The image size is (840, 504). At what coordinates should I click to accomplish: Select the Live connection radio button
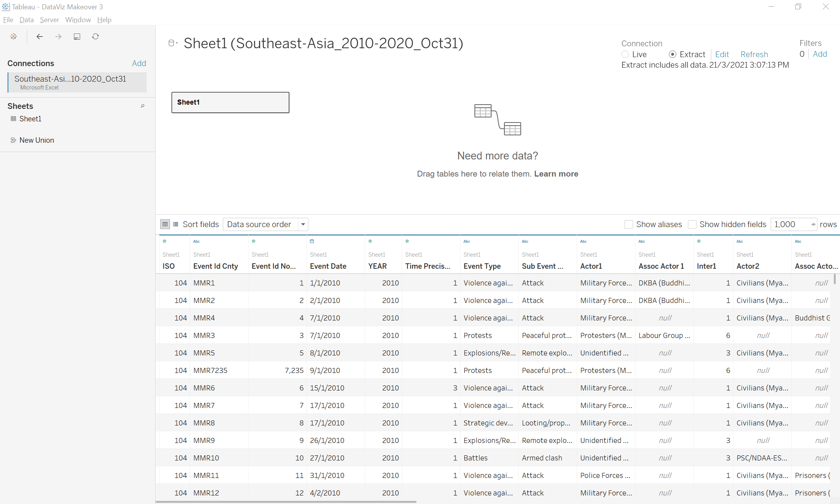coord(625,54)
